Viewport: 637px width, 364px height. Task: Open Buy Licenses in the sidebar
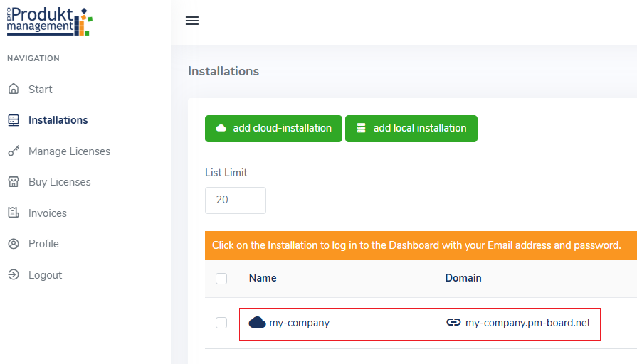(59, 182)
